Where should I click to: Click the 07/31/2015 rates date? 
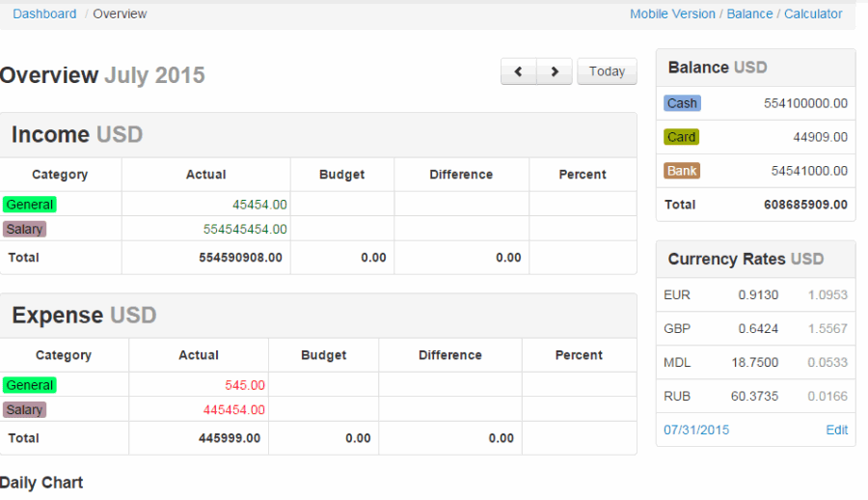696,430
